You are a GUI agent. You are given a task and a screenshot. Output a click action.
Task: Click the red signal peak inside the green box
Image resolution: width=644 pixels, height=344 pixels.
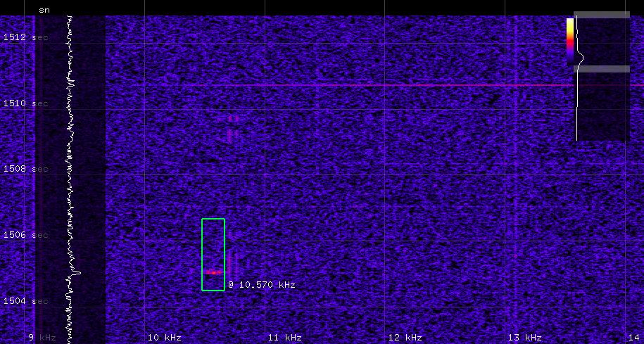point(213,272)
